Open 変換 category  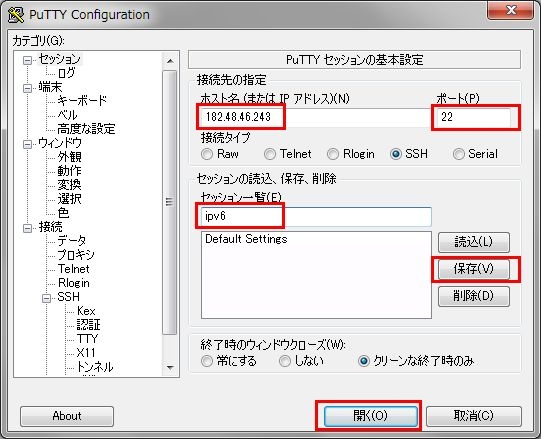(69, 185)
